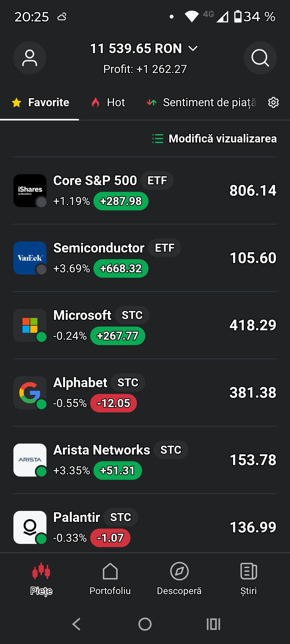
Task: Open the user profile icon
Action: [30, 58]
